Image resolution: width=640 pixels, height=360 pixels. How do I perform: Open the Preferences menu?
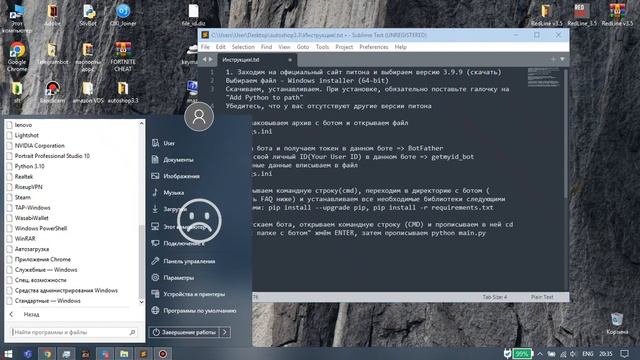pos(374,47)
